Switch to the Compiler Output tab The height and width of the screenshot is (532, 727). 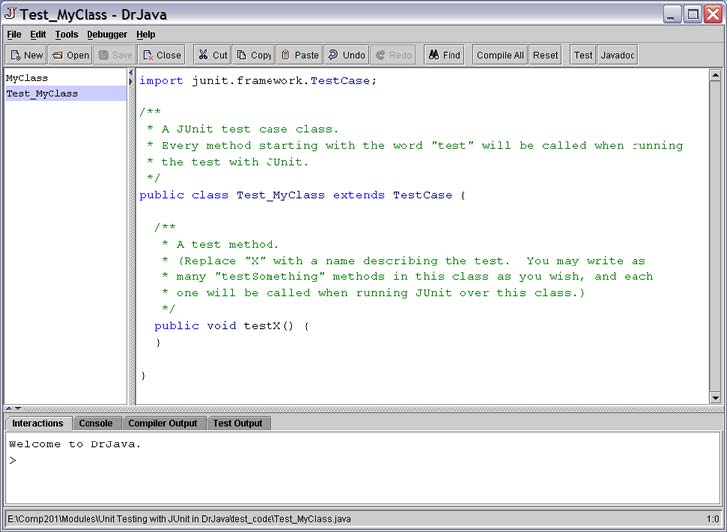tap(163, 423)
